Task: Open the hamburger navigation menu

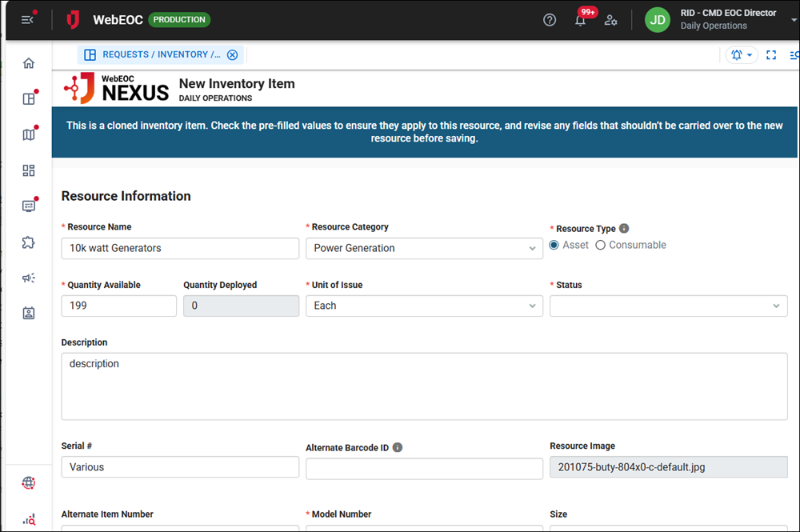Action: (x=27, y=20)
